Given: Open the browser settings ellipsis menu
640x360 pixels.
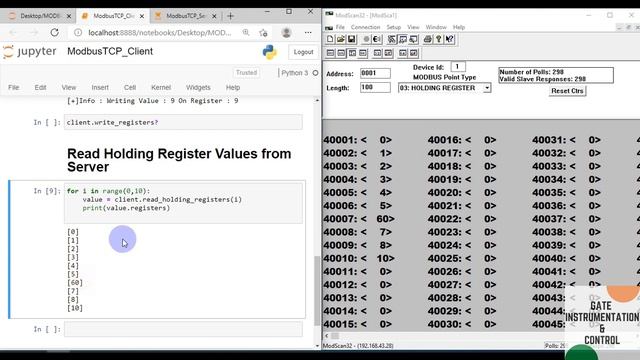Looking at the screenshot, I should point(308,32).
